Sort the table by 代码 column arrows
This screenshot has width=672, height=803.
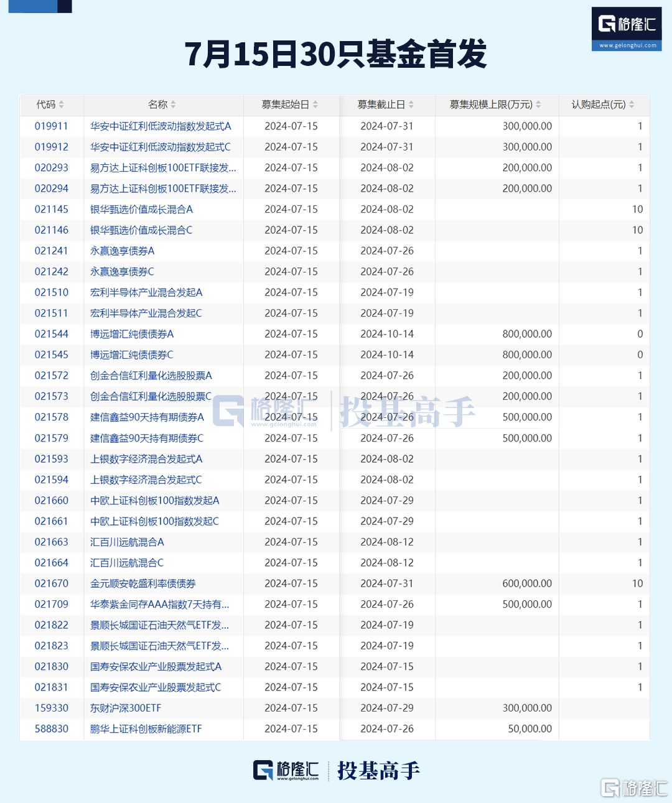click(62, 104)
